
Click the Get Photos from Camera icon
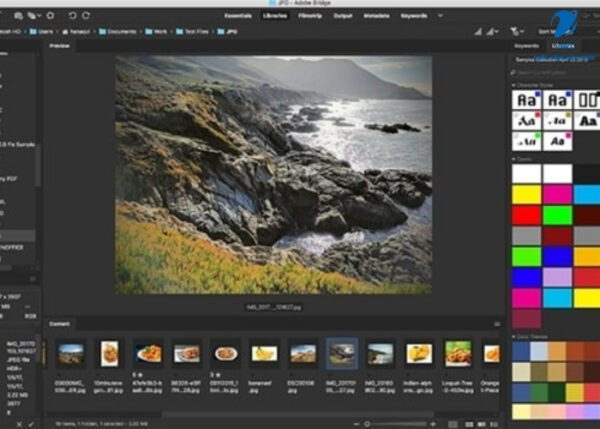(x=18, y=16)
